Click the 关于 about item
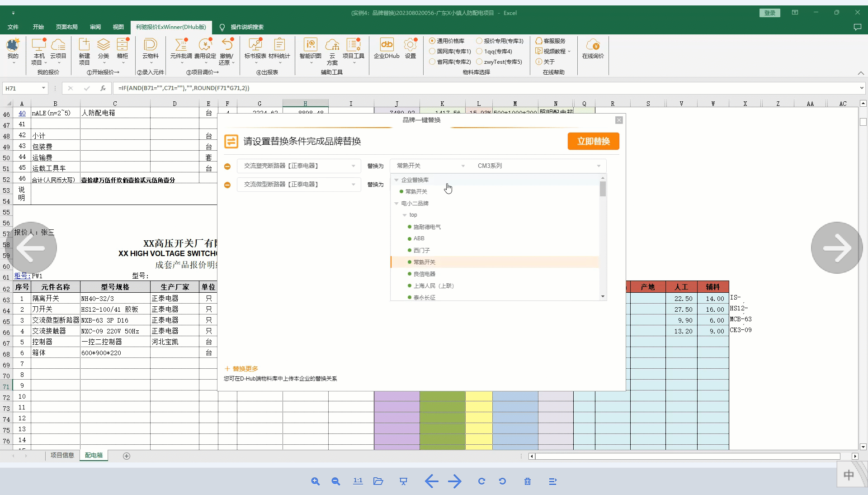Screen dimensions: 868x495 545,62
